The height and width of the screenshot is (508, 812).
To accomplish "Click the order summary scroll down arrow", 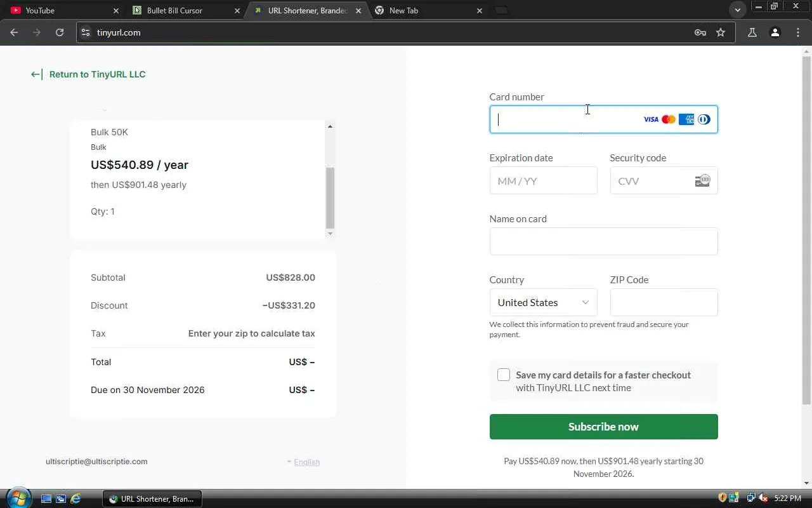I will [330, 234].
